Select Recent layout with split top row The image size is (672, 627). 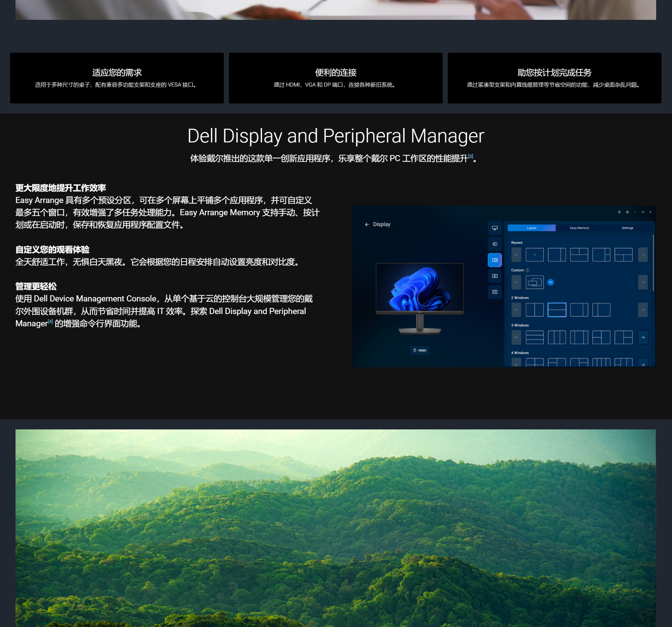(x=579, y=255)
